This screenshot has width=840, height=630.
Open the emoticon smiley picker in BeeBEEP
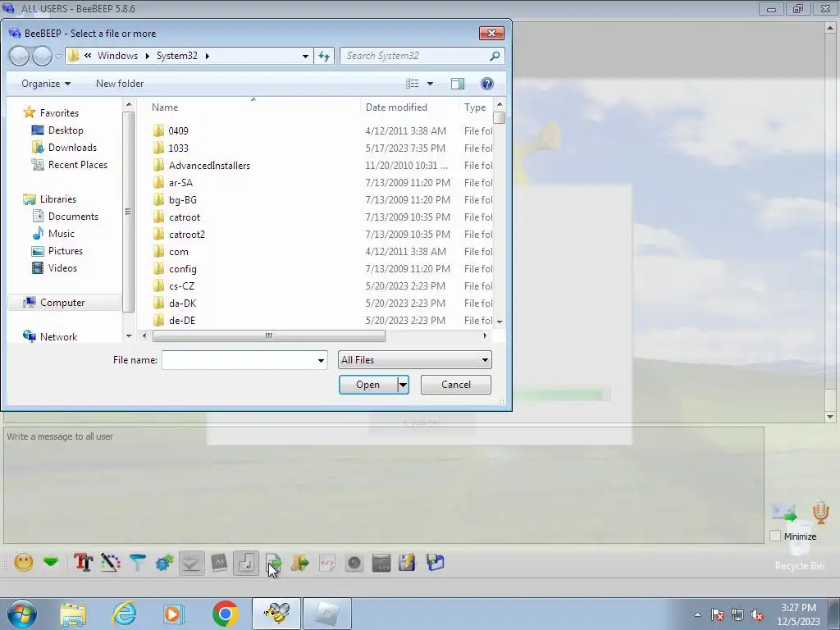point(24,563)
